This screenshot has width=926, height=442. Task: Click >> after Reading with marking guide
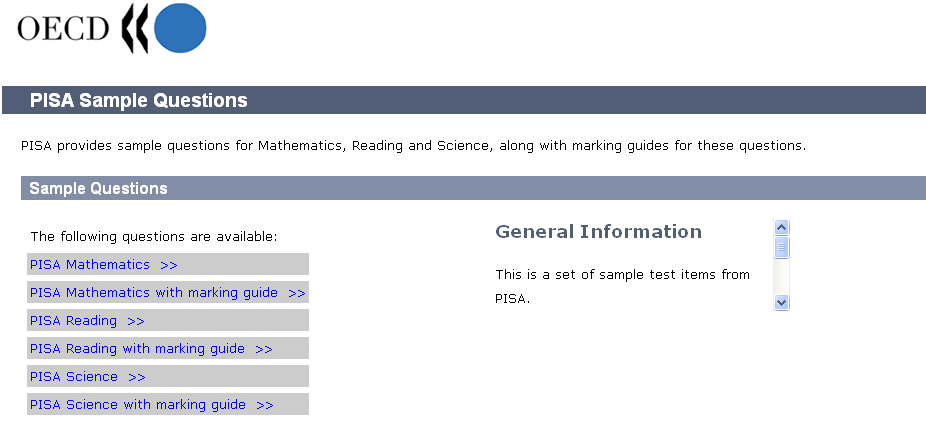264,349
